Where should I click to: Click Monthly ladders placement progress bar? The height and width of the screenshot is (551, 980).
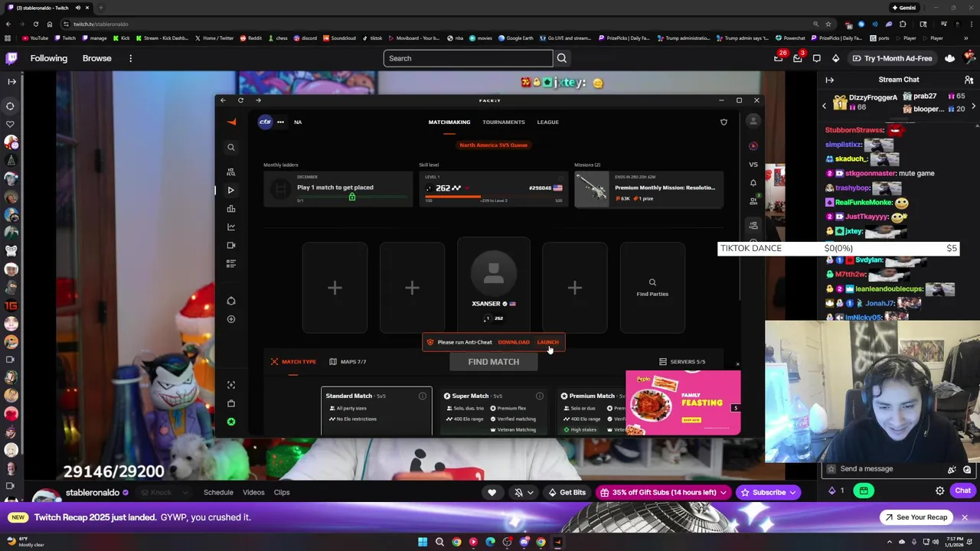click(352, 197)
